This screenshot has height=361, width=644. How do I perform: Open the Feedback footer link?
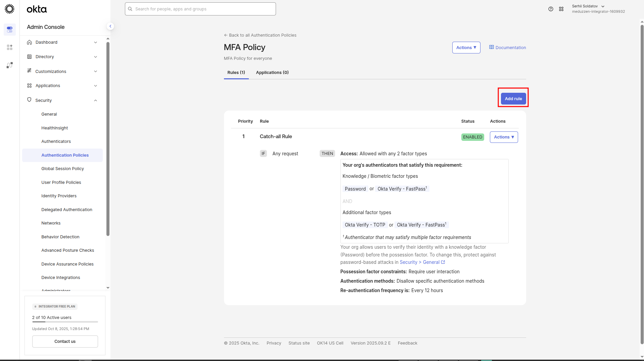click(407, 343)
